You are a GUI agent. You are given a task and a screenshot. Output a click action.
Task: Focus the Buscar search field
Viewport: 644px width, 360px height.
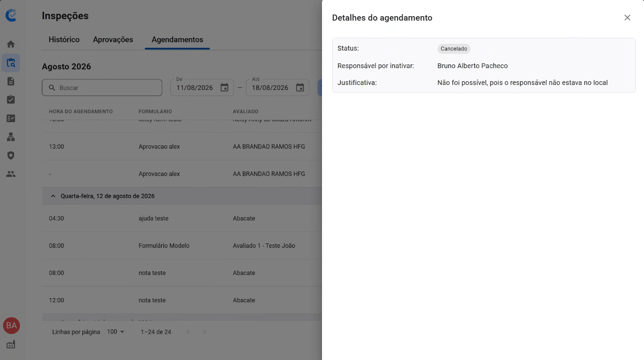[x=102, y=87]
